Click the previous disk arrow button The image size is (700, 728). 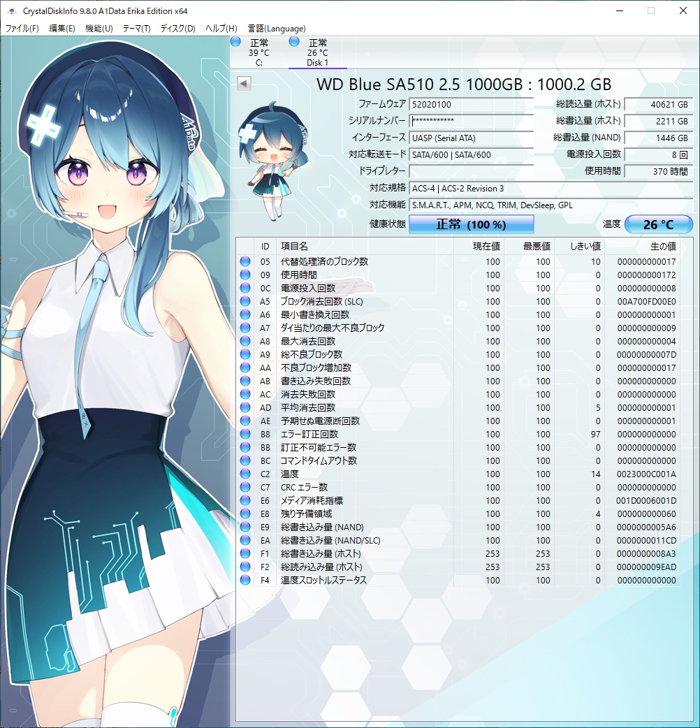(x=244, y=84)
